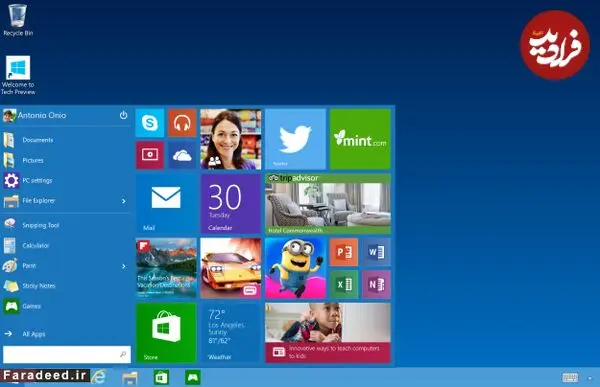
Task: Open the Calendar tile showing 30
Action: pos(231,204)
